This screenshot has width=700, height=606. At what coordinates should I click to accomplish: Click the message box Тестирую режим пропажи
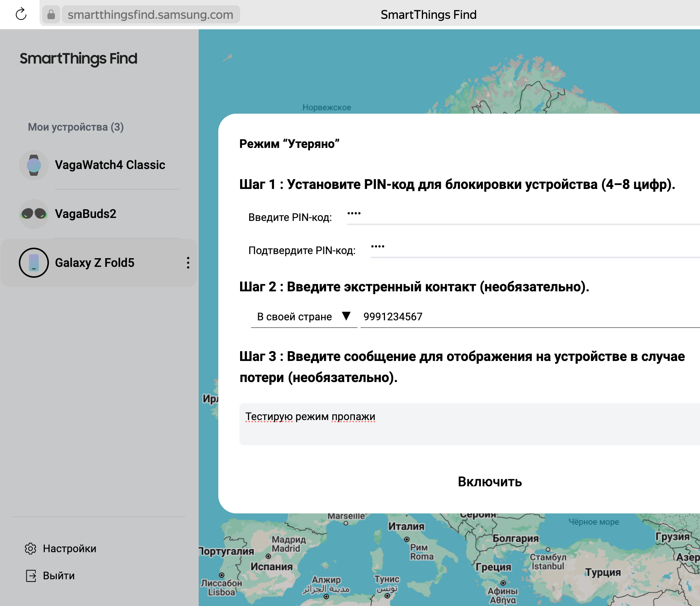pos(470,424)
